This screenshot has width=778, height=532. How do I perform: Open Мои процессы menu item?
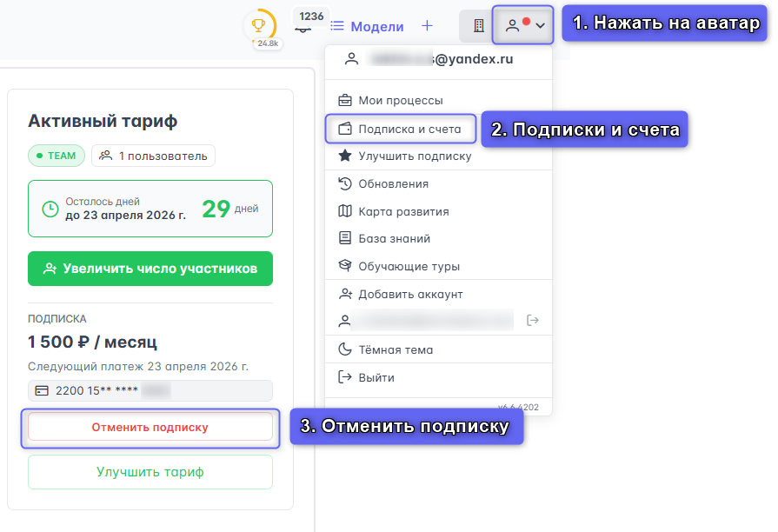(400, 100)
